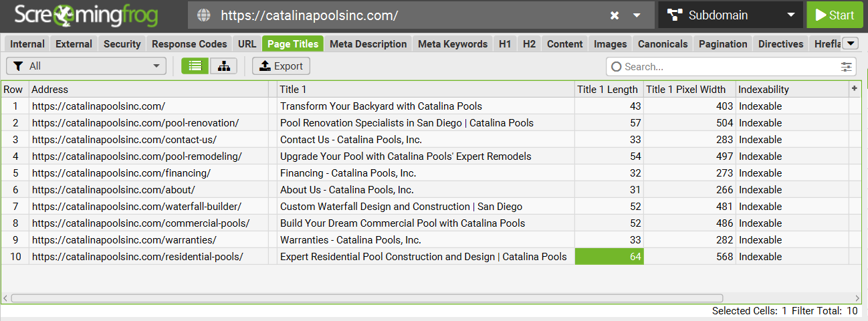Export the page titles data
The width and height of the screenshot is (868, 321).
[x=281, y=66]
